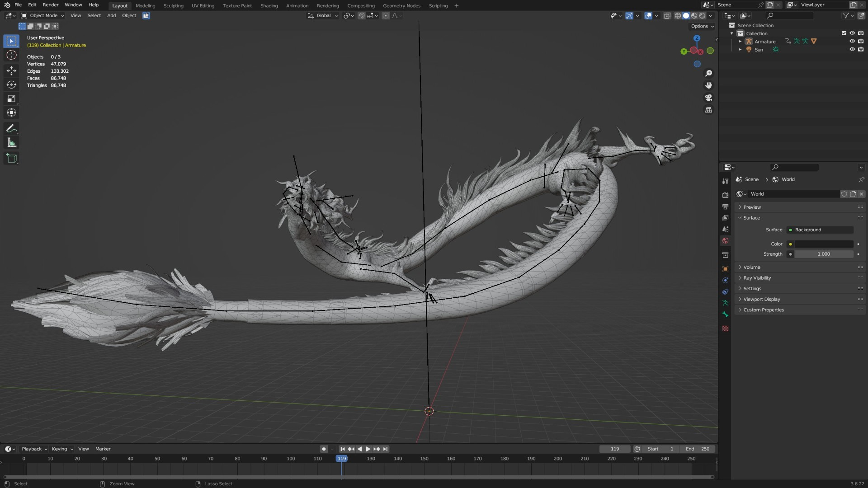The height and width of the screenshot is (488, 868).
Task: Click the timeline Marker menu
Action: click(103, 449)
